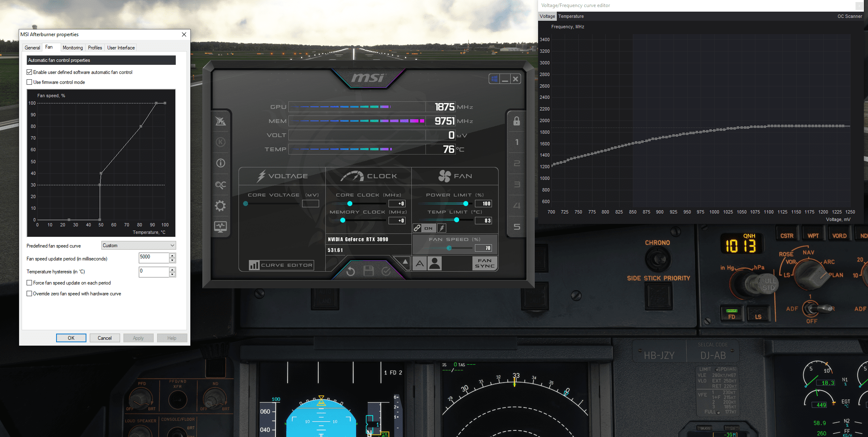Click the Memory Clock slider handle
The height and width of the screenshot is (437, 868).
click(343, 220)
